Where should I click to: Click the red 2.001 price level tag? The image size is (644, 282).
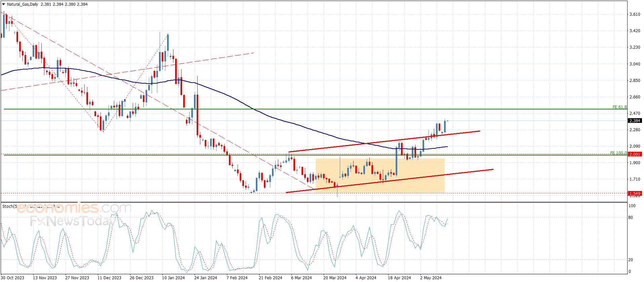click(x=635, y=154)
